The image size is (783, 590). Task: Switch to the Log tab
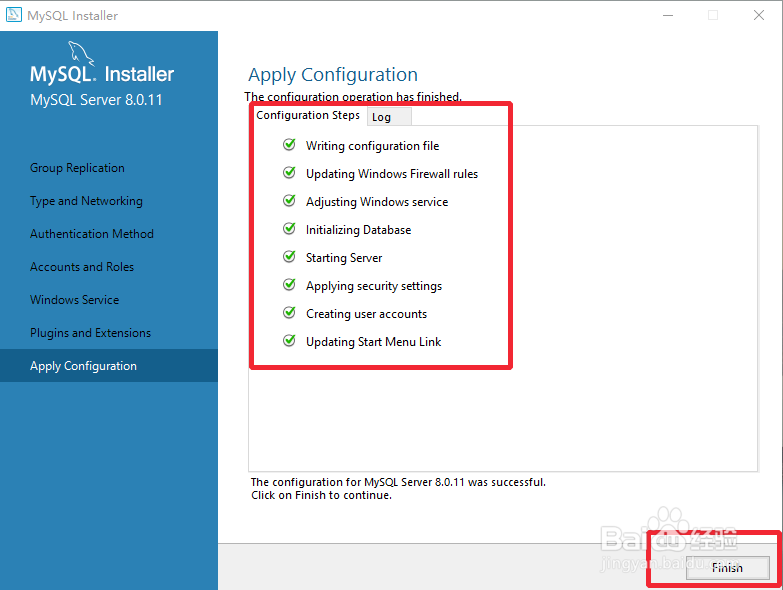tap(390, 117)
